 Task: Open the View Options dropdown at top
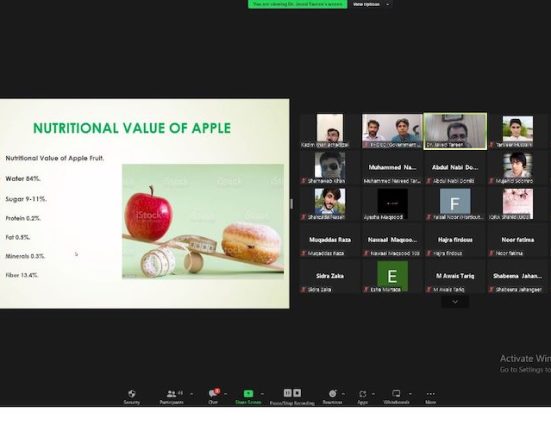367,4
